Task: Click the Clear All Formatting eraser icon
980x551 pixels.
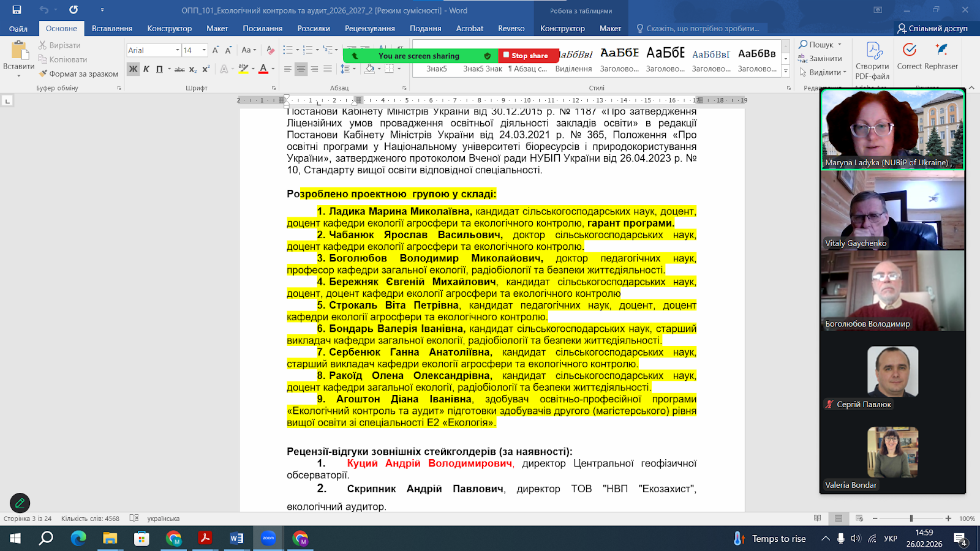Action: (270, 50)
